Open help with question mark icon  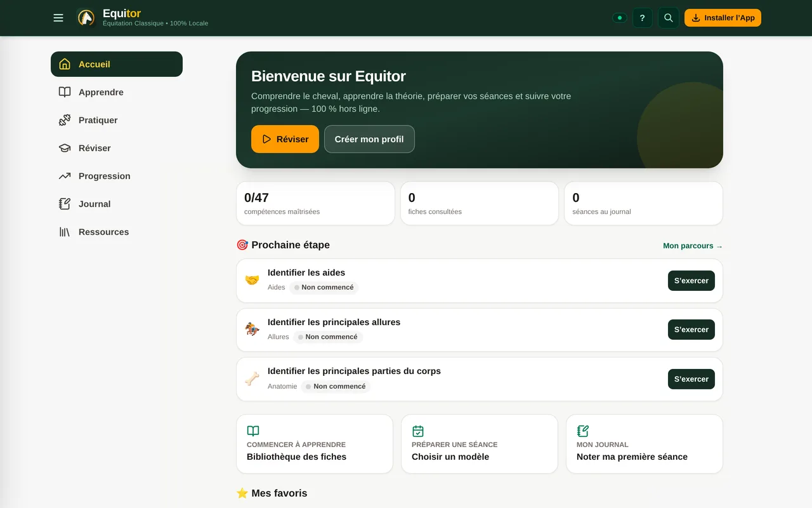[x=643, y=18]
